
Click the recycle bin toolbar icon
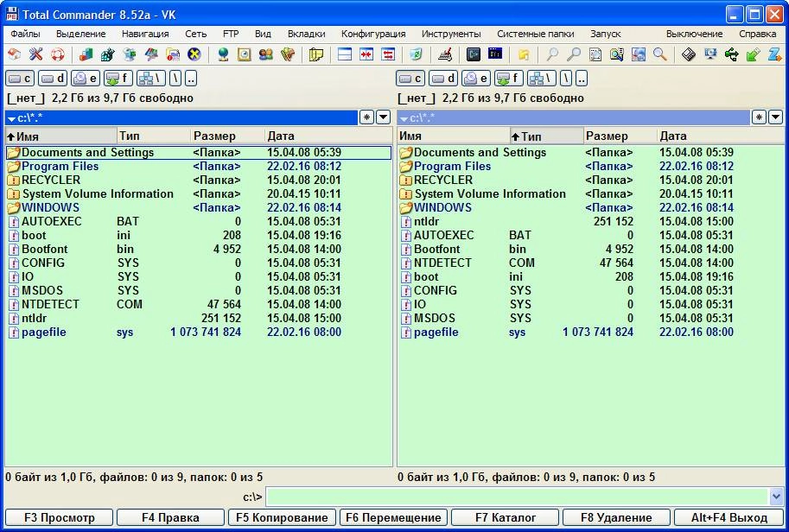pyautogui.click(x=417, y=54)
